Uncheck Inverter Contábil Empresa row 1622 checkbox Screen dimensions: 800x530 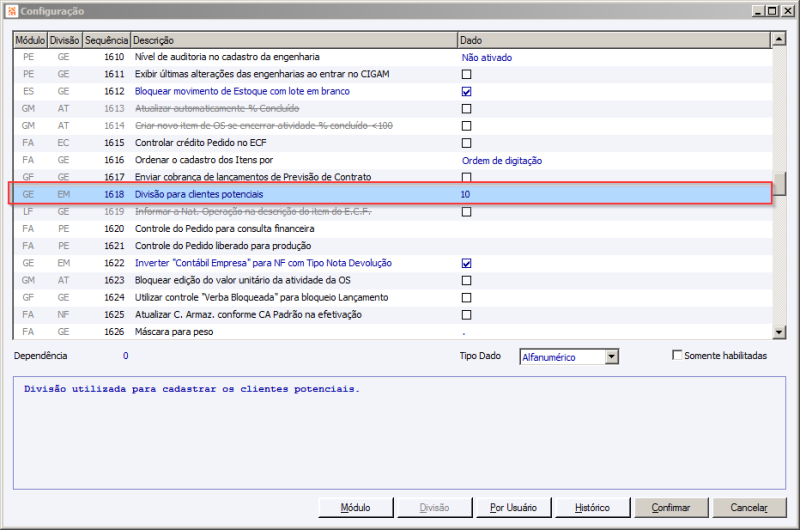(466, 263)
